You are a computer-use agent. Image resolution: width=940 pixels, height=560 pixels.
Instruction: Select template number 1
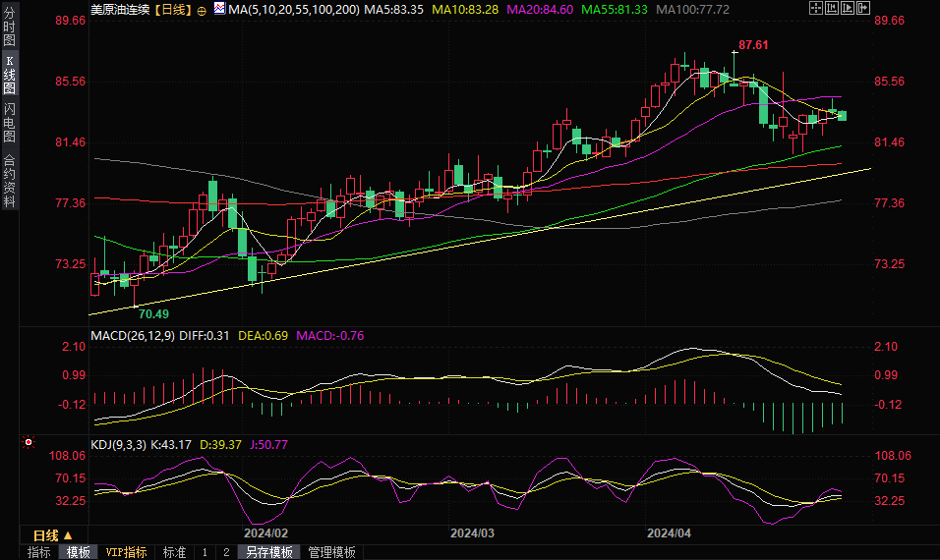205,552
